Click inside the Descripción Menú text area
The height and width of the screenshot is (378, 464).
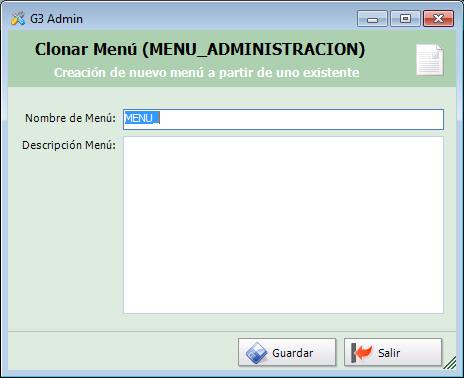click(x=283, y=225)
